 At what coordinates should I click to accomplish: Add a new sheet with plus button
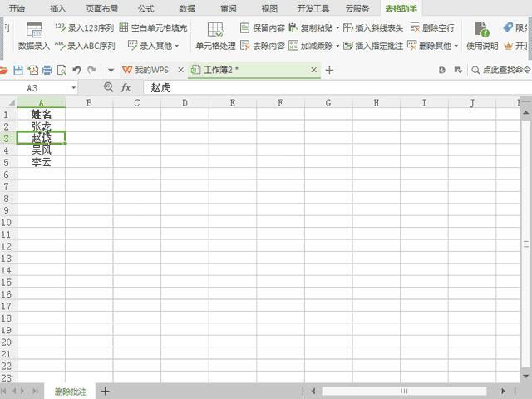(106, 392)
